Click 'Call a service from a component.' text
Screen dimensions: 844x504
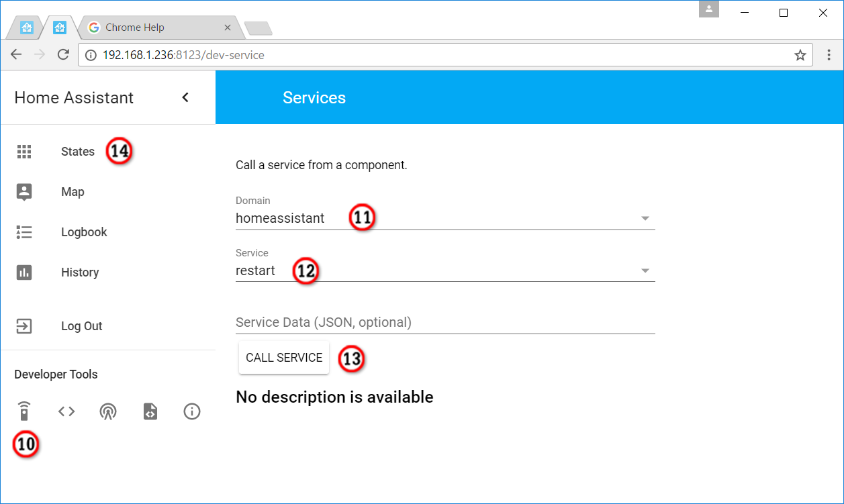[x=322, y=164]
